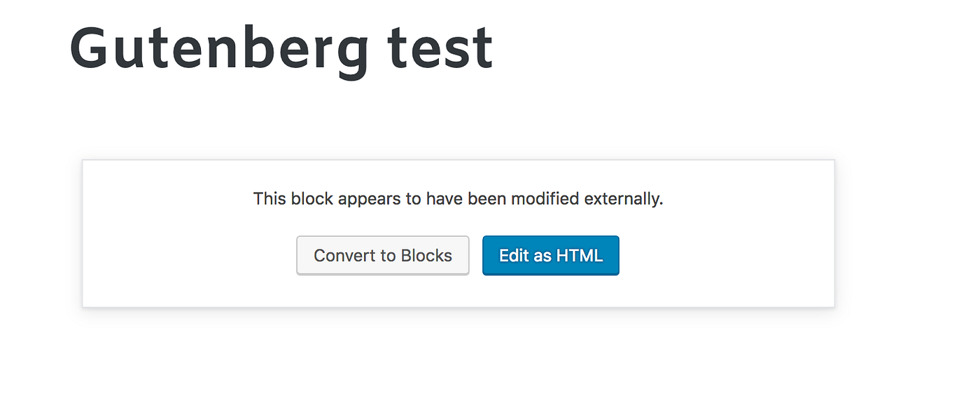The image size is (980, 396).
Task: Click empty space right of Edit as HTML
Action: [x=728, y=256]
